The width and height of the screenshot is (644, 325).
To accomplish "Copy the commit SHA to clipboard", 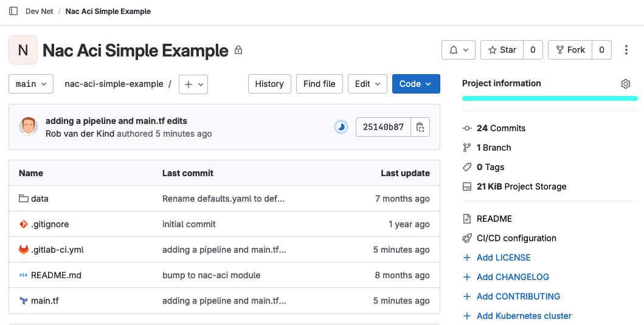I will (x=420, y=127).
